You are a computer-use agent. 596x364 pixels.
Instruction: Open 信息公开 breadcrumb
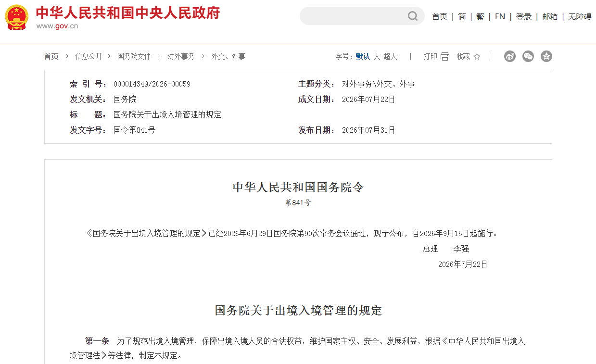pos(89,56)
